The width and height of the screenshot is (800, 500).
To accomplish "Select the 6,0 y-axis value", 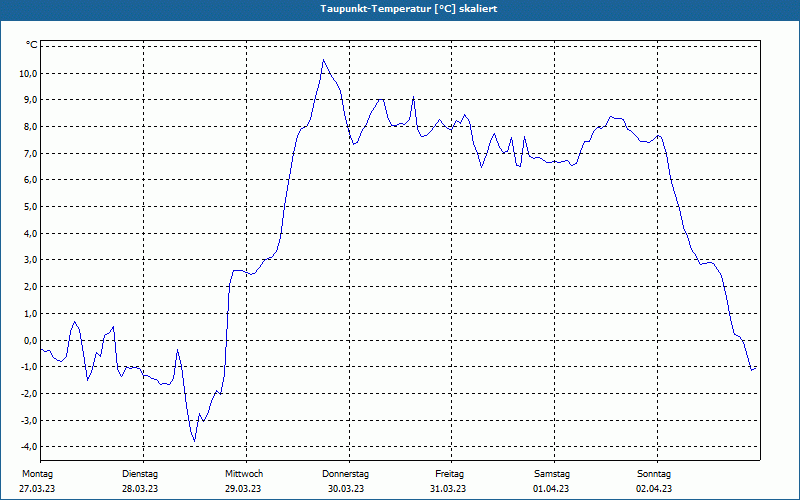I will click(x=30, y=180).
